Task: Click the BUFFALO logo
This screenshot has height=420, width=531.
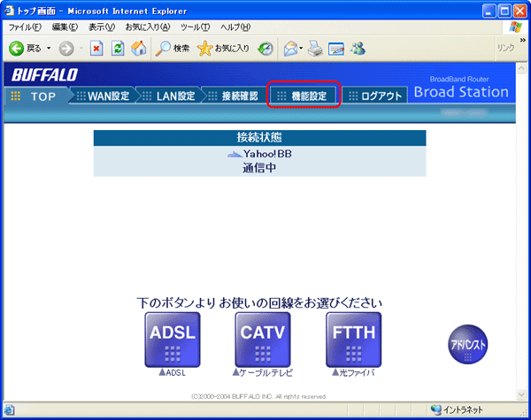Action: pyautogui.click(x=45, y=75)
